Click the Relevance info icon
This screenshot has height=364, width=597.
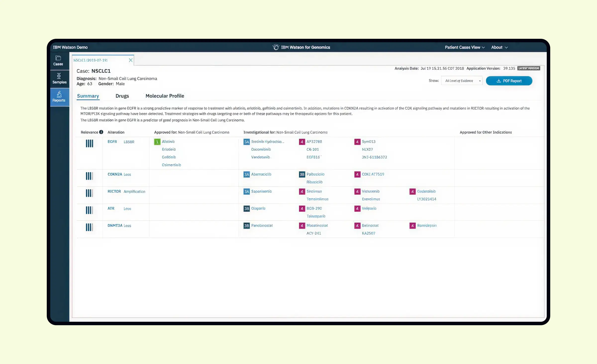click(101, 132)
